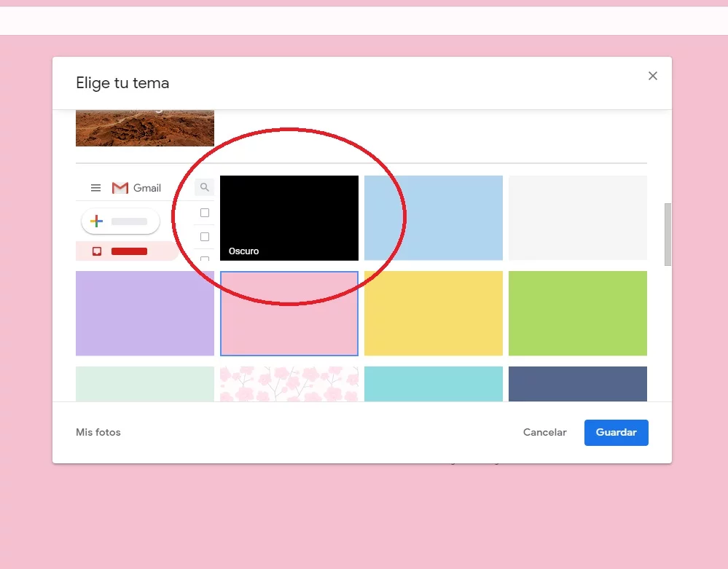Select the yellow theme swatch
The width and height of the screenshot is (728, 569).
(x=433, y=313)
